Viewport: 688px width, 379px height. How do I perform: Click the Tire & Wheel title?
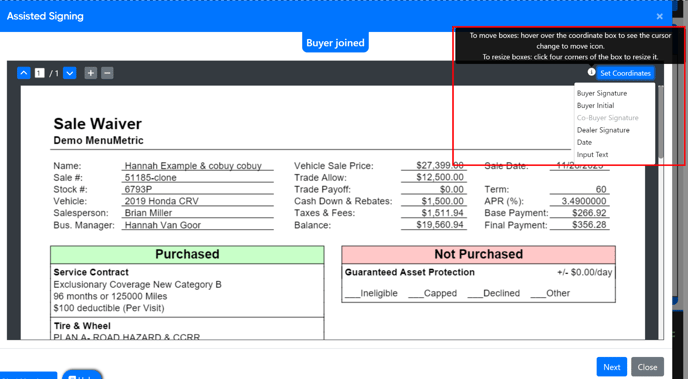tap(82, 326)
